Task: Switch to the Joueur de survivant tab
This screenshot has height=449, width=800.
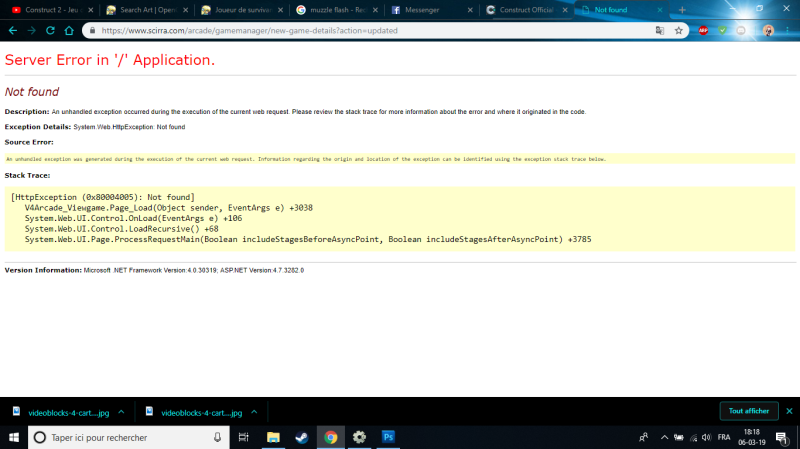Action: point(240,10)
